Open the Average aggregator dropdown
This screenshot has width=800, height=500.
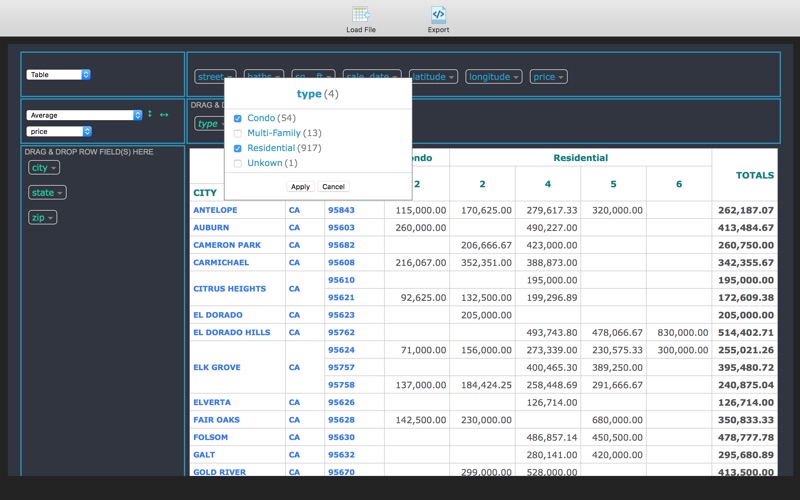coord(84,115)
